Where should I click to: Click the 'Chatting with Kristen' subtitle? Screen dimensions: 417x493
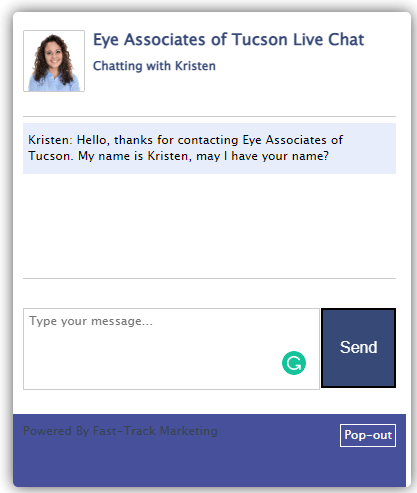[154, 66]
